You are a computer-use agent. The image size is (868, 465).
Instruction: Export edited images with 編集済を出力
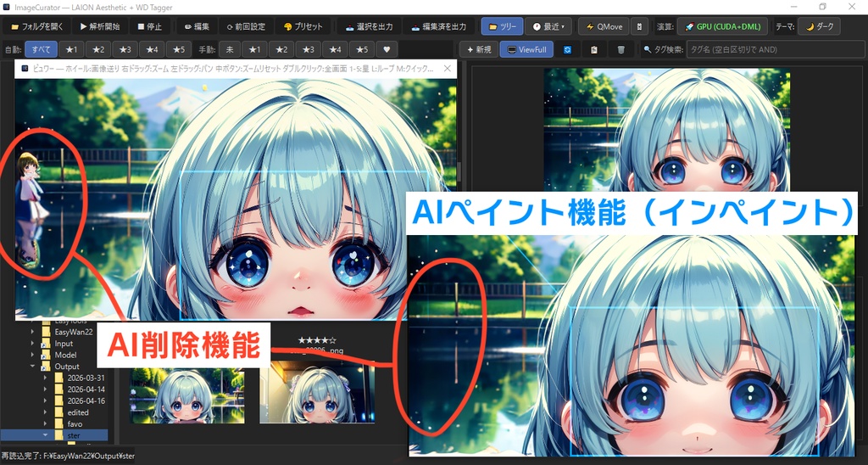tap(438, 26)
